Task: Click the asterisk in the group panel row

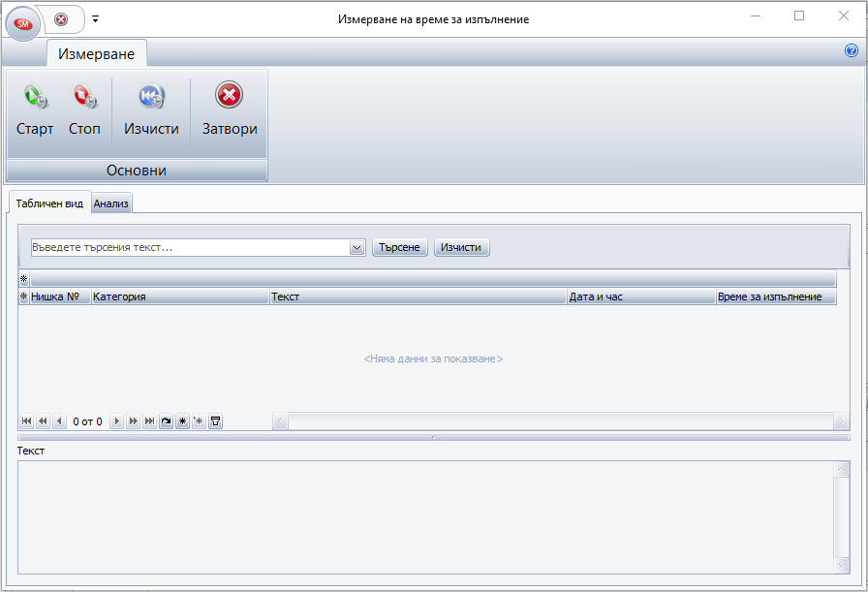Action: coord(24,278)
